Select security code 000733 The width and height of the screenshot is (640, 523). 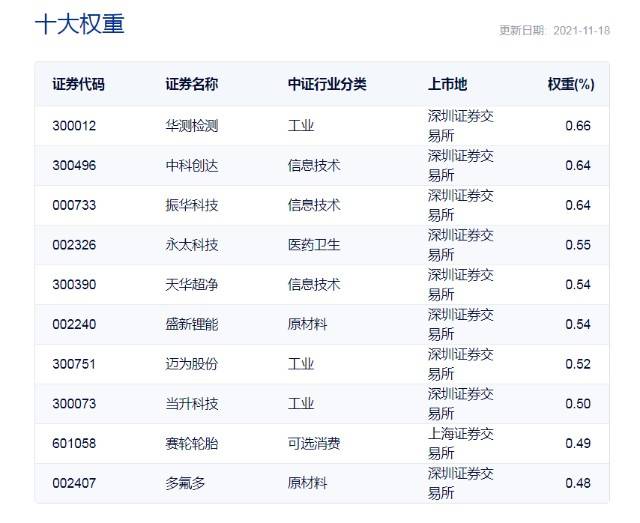click(74, 205)
